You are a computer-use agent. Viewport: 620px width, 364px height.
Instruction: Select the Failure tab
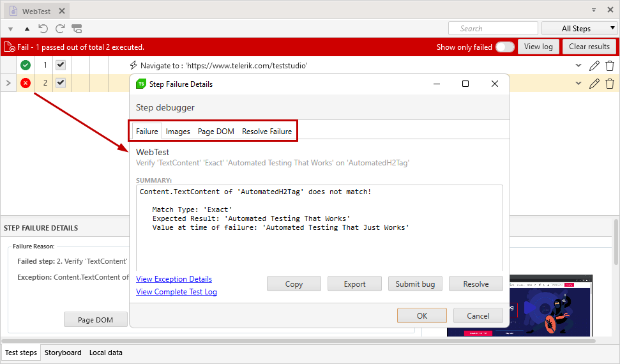pyautogui.click(x=147, y=132)
